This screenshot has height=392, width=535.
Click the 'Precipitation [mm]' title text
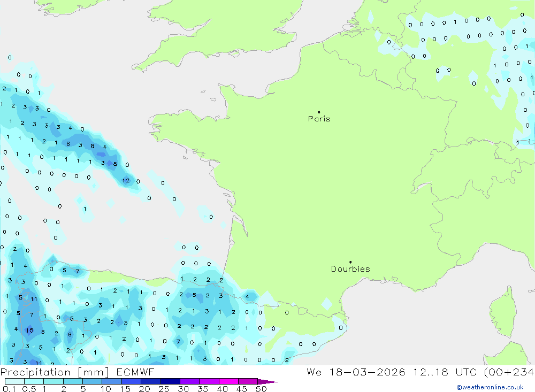(x=55, y=372)
